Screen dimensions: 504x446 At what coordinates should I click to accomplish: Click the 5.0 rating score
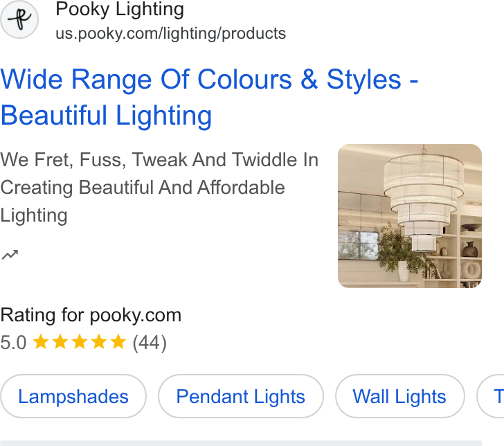(x=13, y=342)
